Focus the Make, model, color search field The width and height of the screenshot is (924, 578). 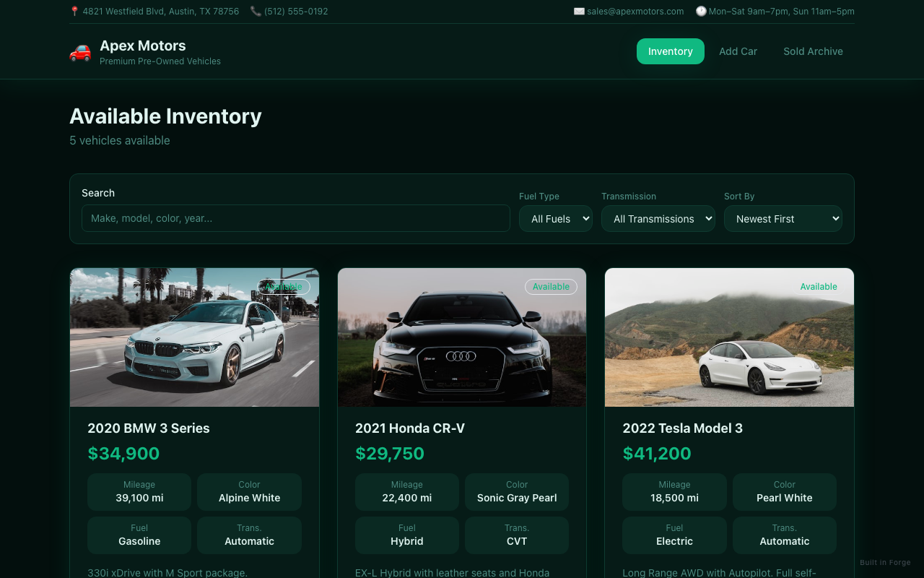pyautogui.click(x=296, y=218)
